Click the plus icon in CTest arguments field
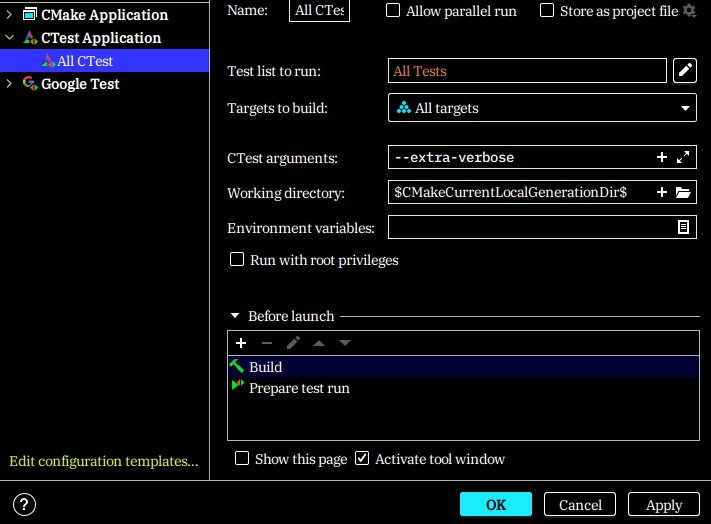Screen dimensions: 711x524 click(661, 158)
